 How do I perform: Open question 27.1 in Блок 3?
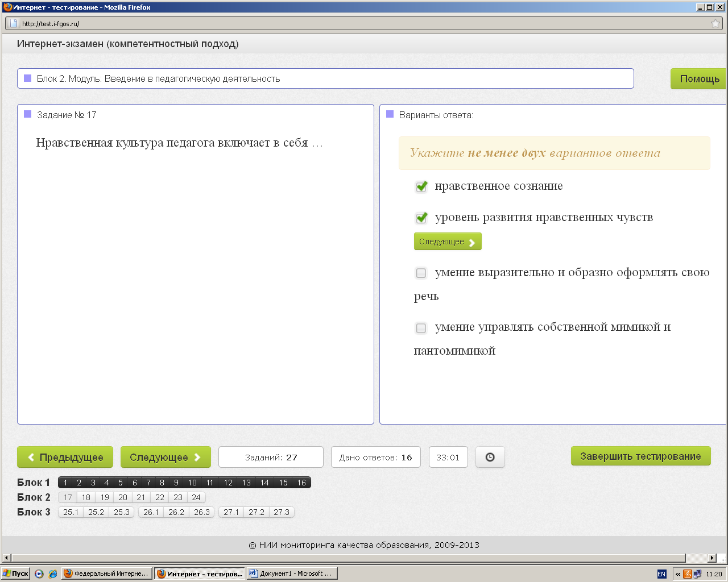[231, 512]
